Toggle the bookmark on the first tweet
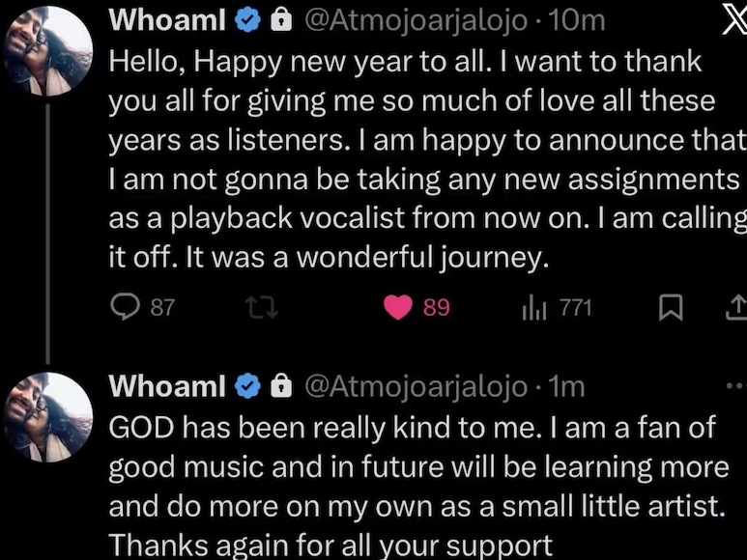This screenshot has height=560, width=747. click(x=670, y=308)
